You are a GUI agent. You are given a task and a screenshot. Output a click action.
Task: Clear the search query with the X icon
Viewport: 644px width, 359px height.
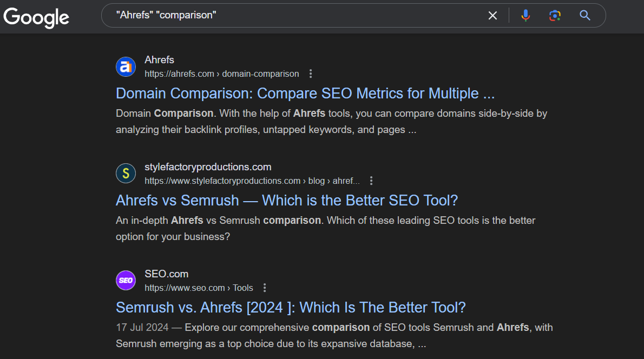492,16
